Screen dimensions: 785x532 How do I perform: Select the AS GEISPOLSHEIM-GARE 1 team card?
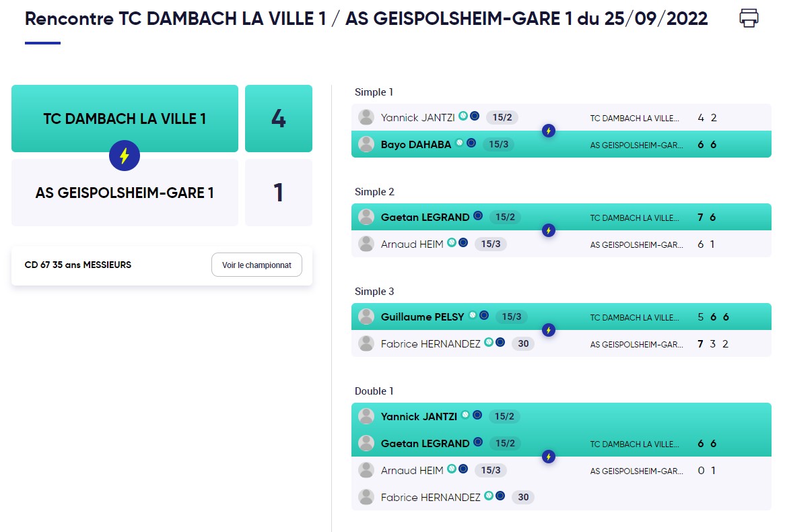[x=125, y=193]
